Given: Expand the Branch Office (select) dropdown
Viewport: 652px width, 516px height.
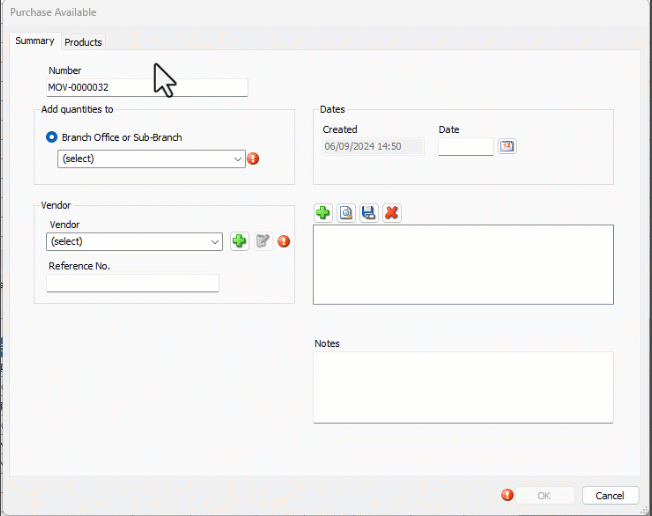Looking at the screenshot, I should point(152,159).
